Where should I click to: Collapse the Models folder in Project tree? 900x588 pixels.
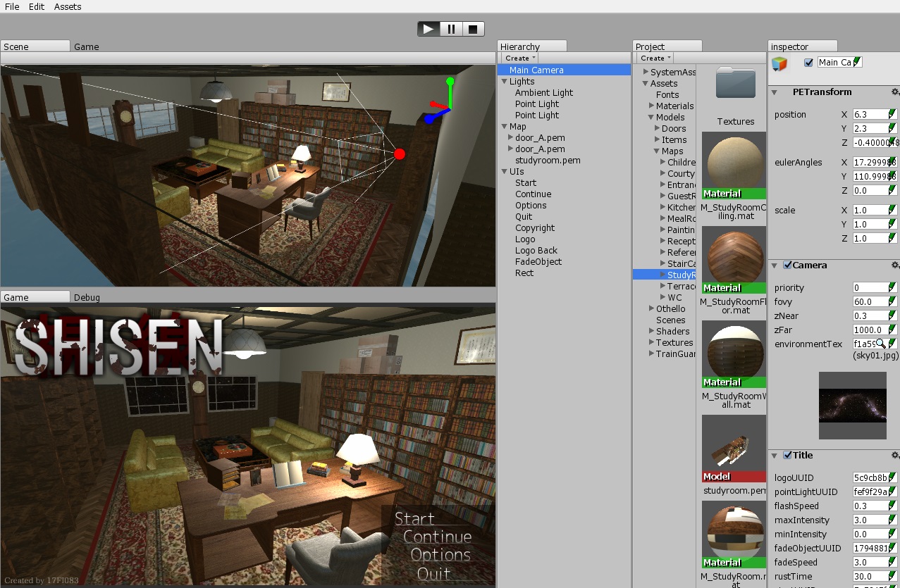(x=651, y=118)
